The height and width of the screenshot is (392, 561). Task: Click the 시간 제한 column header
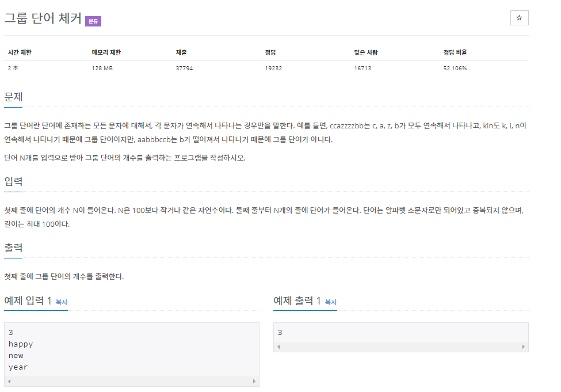pos(20,52)
